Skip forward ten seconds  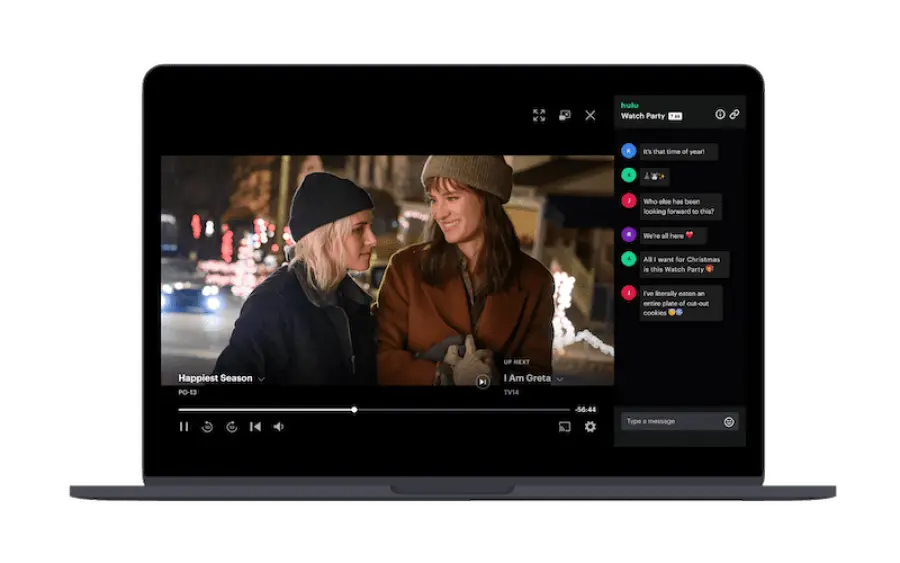click(x=231, y=426)
